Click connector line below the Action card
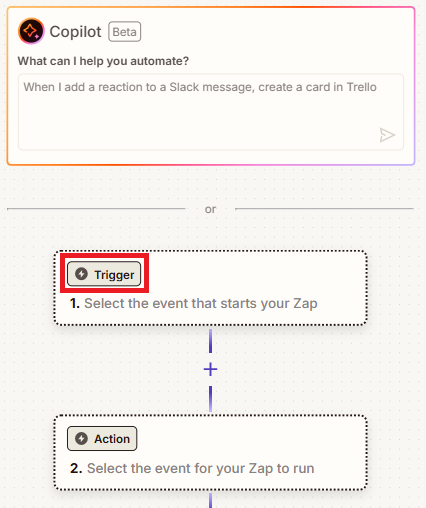426x508 pixels. [x=210, y=500]
